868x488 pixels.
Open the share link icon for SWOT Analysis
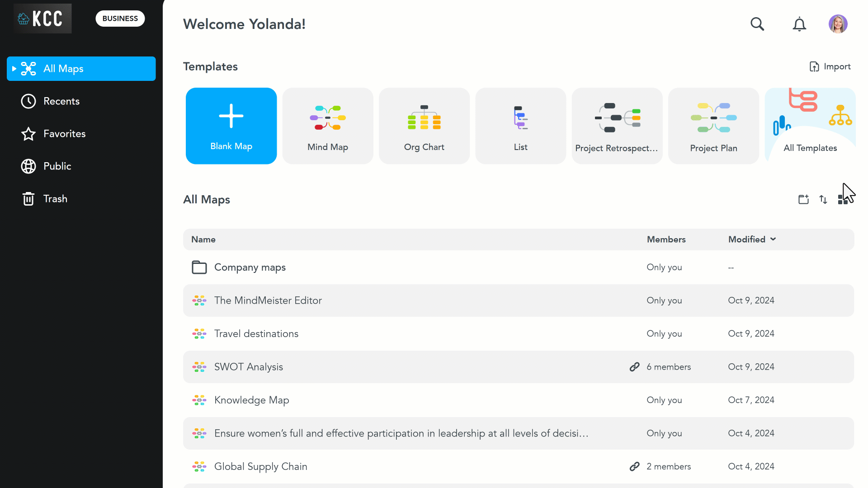pyautogui.click(x=634, y=367)
